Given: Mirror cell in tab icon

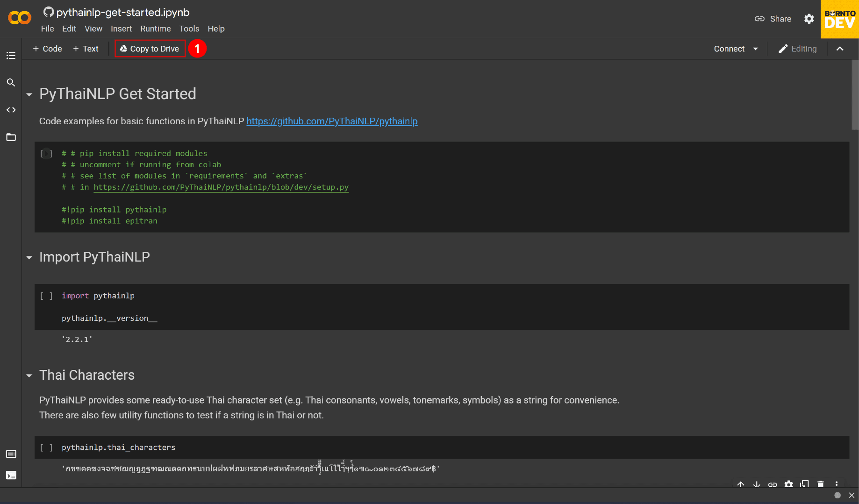Looking at the screenshot, I should [x=805, y=484].
